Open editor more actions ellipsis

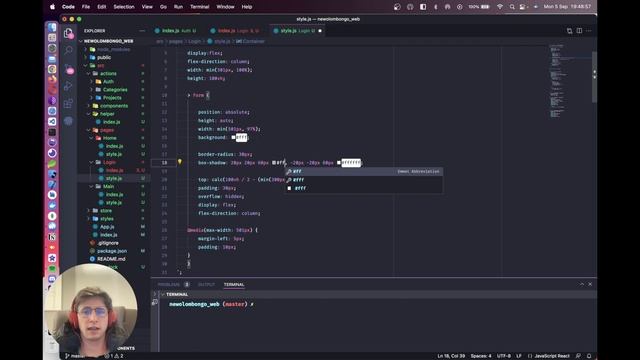point(589,31)
